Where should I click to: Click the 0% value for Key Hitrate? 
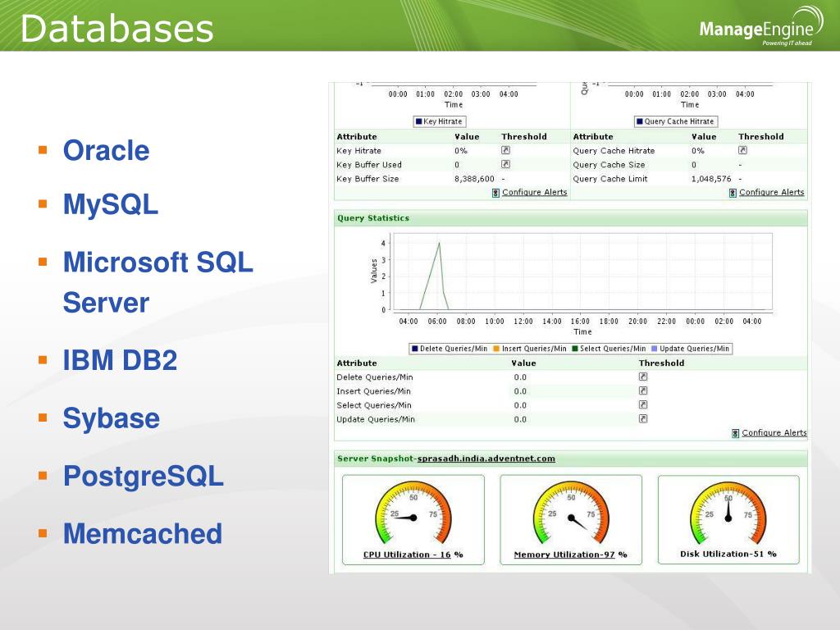(461, 151)
